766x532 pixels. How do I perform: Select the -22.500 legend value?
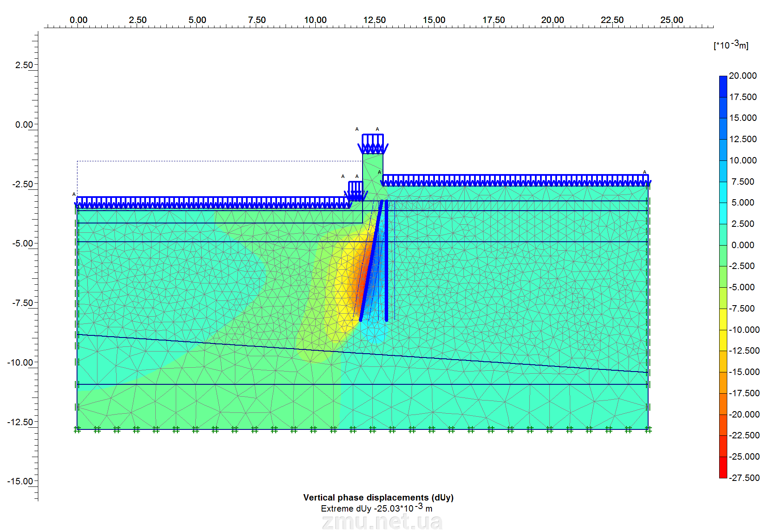[744, 435]
